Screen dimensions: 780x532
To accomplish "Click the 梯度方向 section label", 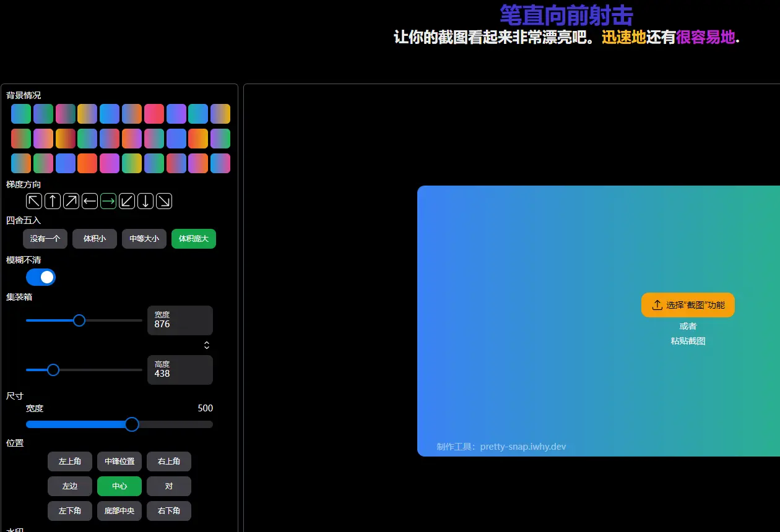I will (24, 184).
